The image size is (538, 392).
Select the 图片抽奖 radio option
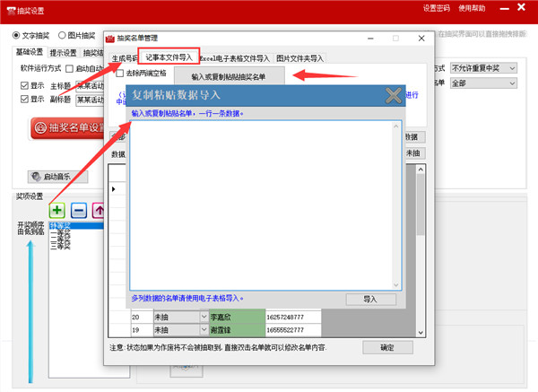77,35
